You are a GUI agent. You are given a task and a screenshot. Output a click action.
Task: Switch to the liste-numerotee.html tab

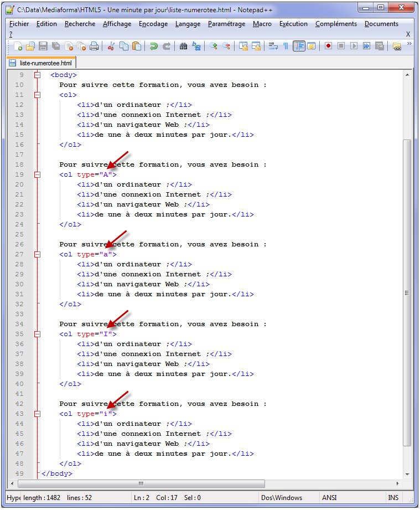tap(41, 63)
